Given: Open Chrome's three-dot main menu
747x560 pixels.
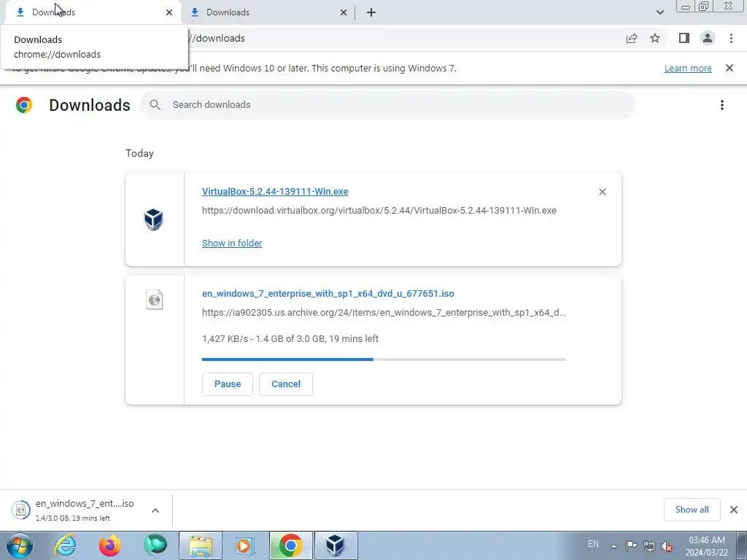Looking at the screenshot, I should (731, 38).
